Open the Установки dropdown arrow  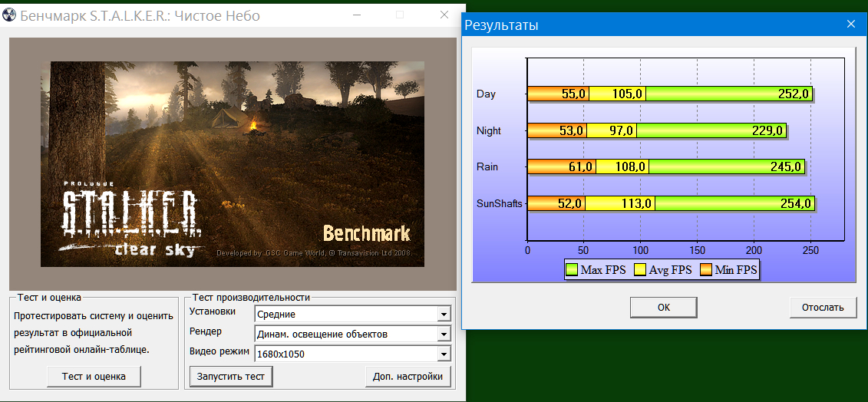[x=444, y=315]
